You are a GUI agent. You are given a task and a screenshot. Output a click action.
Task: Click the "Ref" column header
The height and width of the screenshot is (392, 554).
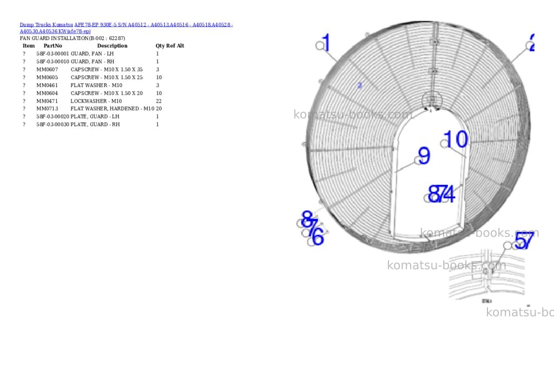[170, 45]
